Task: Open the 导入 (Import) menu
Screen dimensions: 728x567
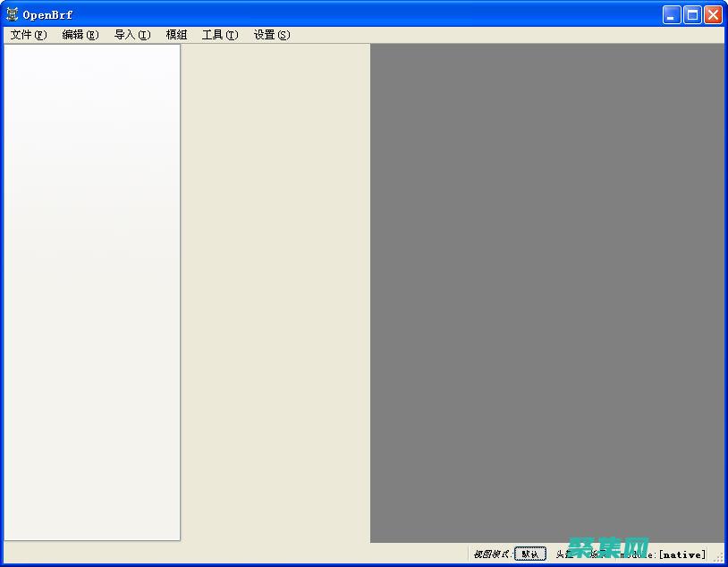Action: (x=131, y=35)
